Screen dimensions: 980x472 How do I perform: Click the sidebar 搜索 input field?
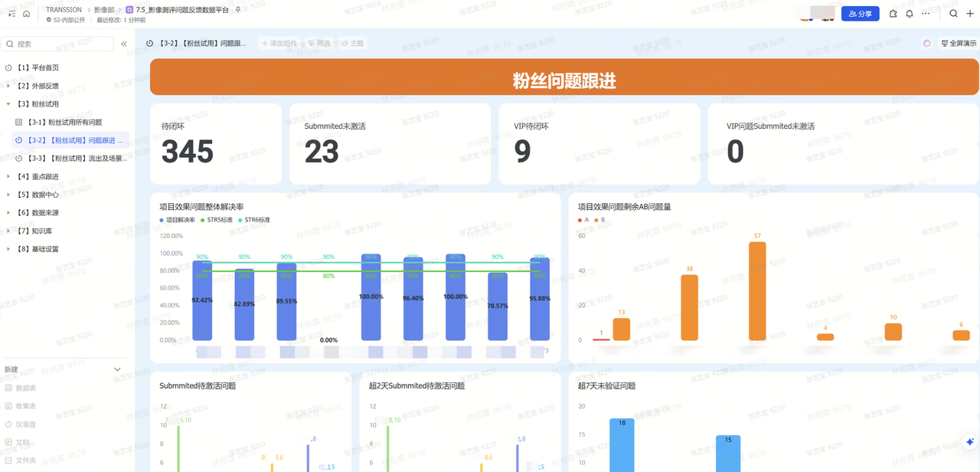pos(61,44)
